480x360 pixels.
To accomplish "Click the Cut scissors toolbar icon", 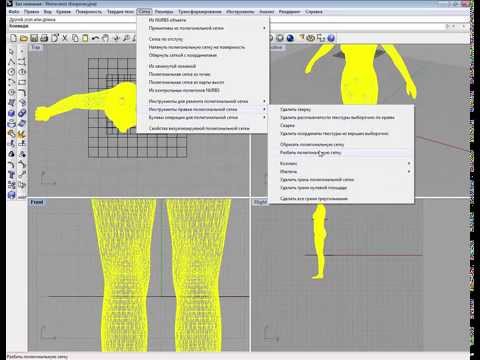I will pos(65,38).
